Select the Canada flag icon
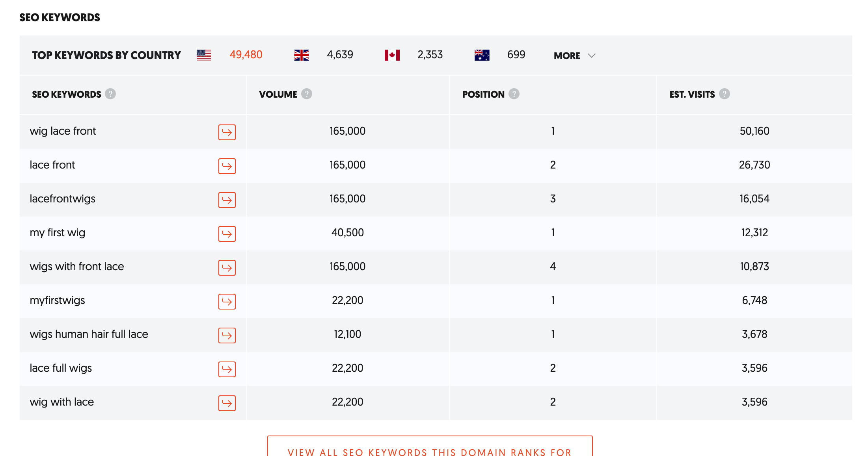Viewport: 868px width, 456px height. point(392,55)
